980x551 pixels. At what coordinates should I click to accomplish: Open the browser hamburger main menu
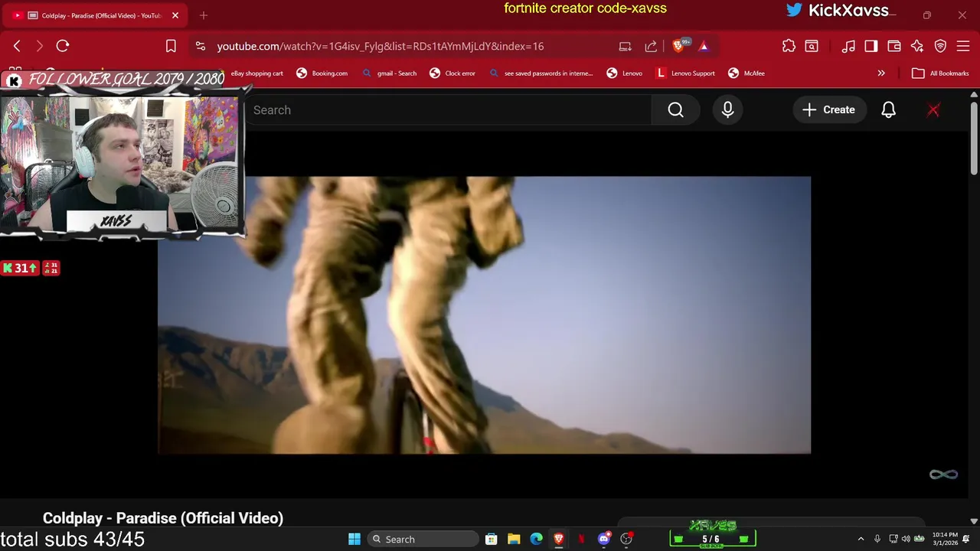tap(963, 47)
